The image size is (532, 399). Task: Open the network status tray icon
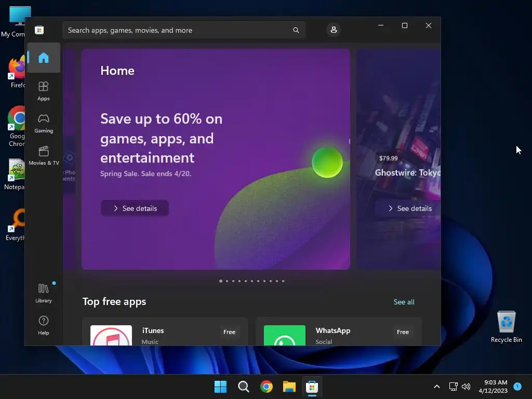(x=453, y=387)
